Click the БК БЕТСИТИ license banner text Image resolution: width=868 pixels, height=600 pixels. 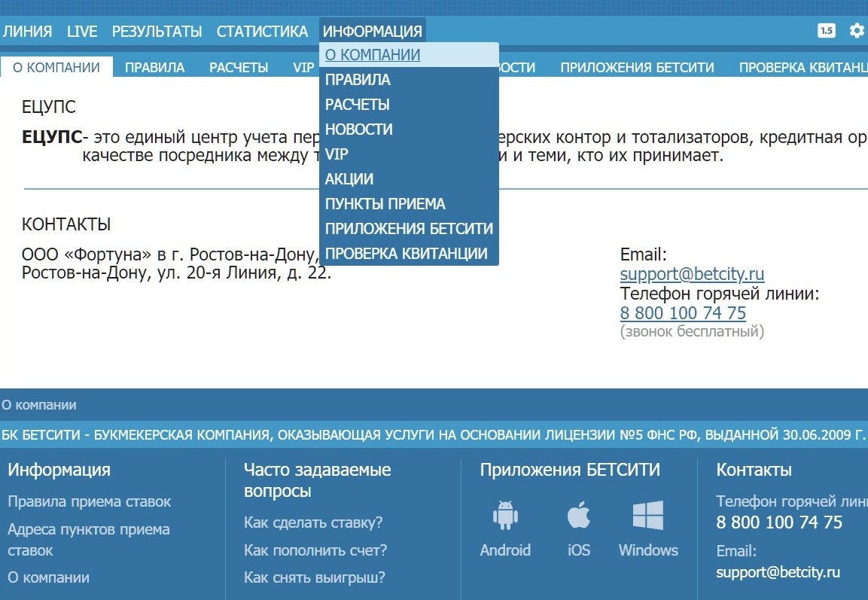[x=434, y=434]
